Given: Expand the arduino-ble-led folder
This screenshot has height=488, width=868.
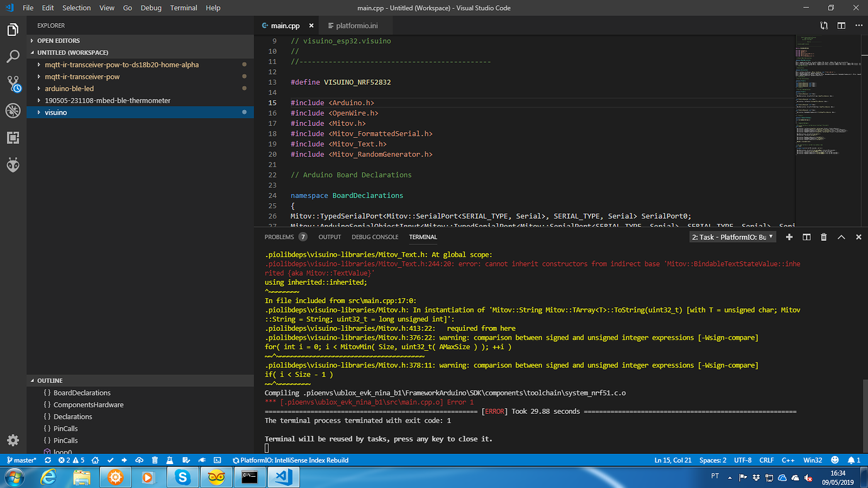Looking at the screenshot, I should (140, 89).
